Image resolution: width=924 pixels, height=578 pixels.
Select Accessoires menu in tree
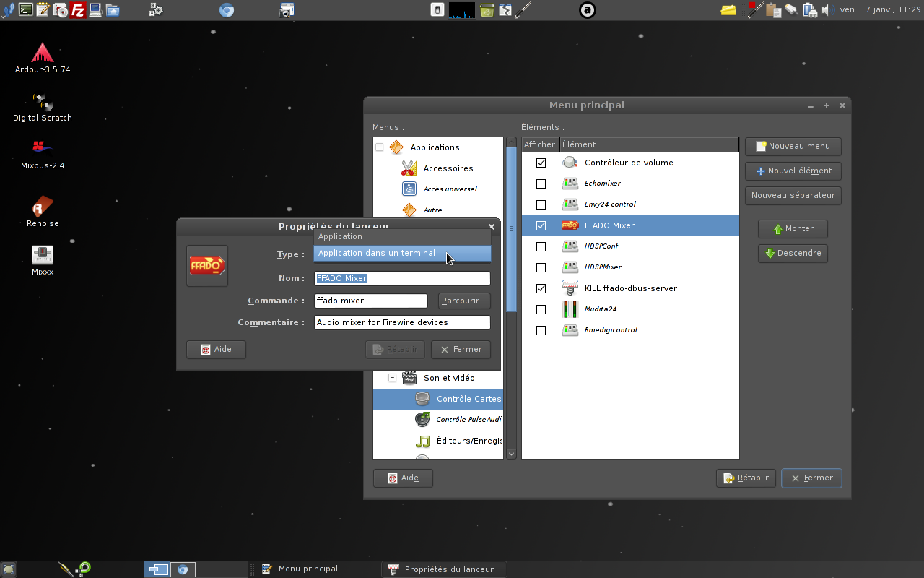[x=448, y=168]
